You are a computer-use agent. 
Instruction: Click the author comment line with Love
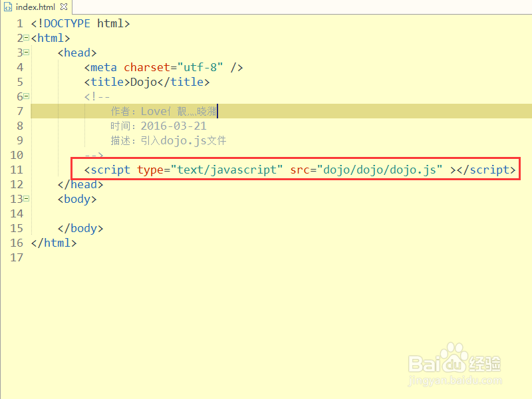164,111
